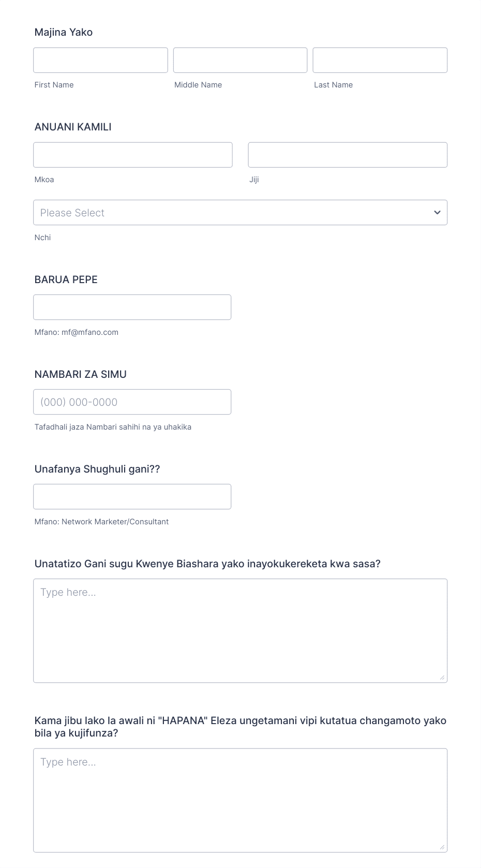Click the Middle Name input field

point(240,60)
